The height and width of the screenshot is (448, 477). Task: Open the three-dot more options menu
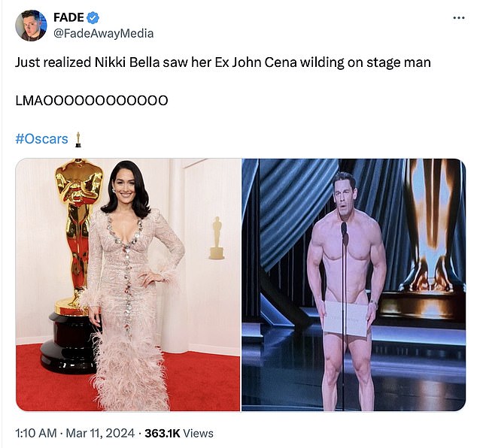coord(459,18)
